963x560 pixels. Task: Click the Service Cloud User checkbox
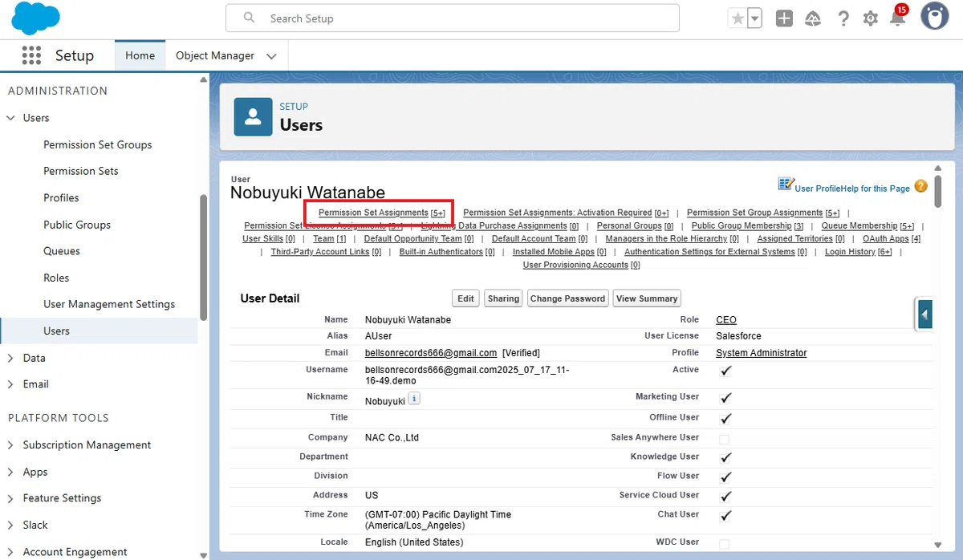(725, 497)
